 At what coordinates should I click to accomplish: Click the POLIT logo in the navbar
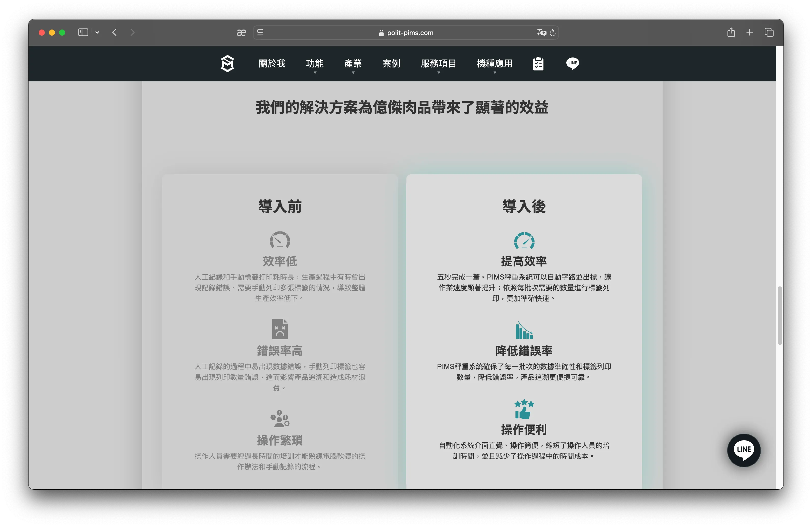pos(227,63)
